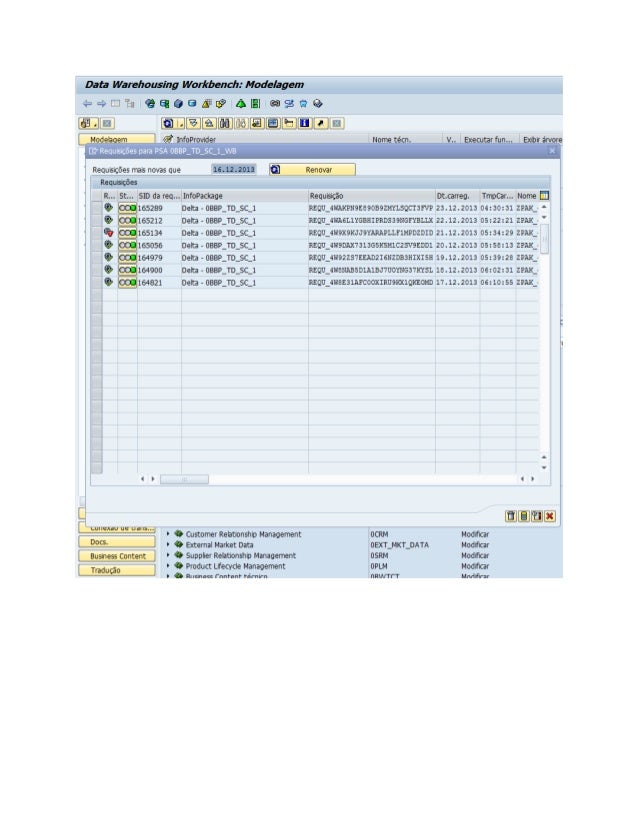Screen dimensions: 638x826
Task: Open the dropdown arrow next to the refresh icon
Action: 180,123
